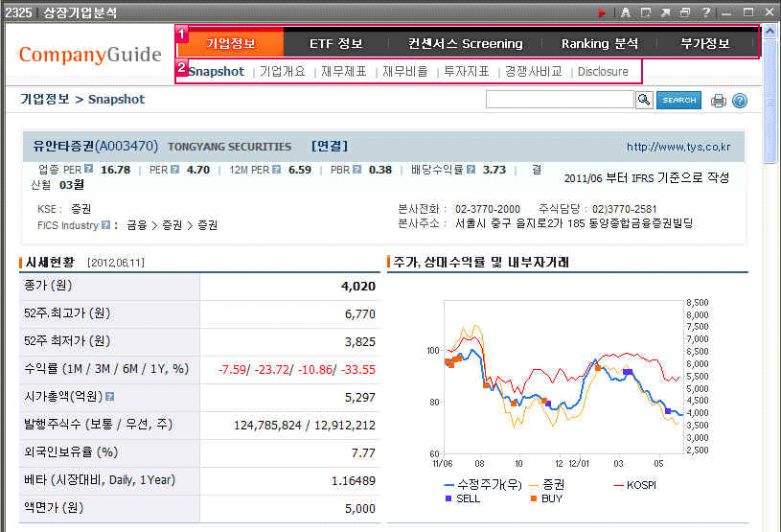Viewport: 781px width, 532px height.
Task: Click the magnifier icon beside search box
Action: click(x=644, y=100)
